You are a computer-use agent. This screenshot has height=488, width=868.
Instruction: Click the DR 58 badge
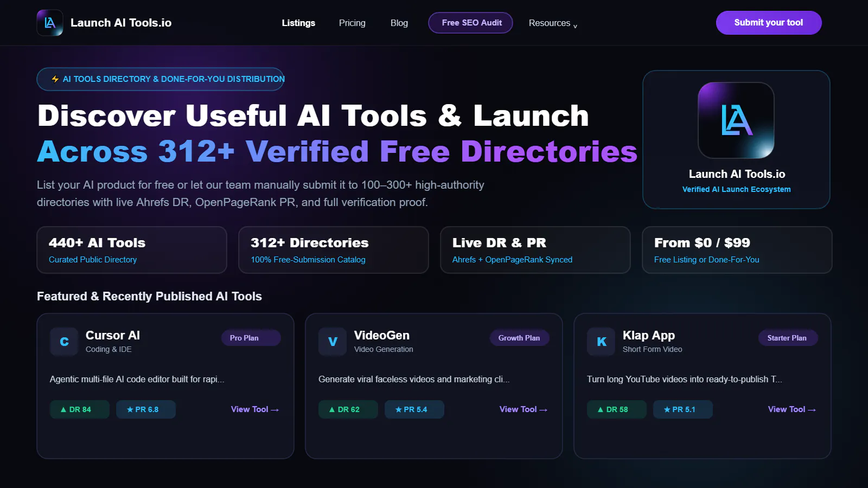pyautogui.click(x=617, y=409)
